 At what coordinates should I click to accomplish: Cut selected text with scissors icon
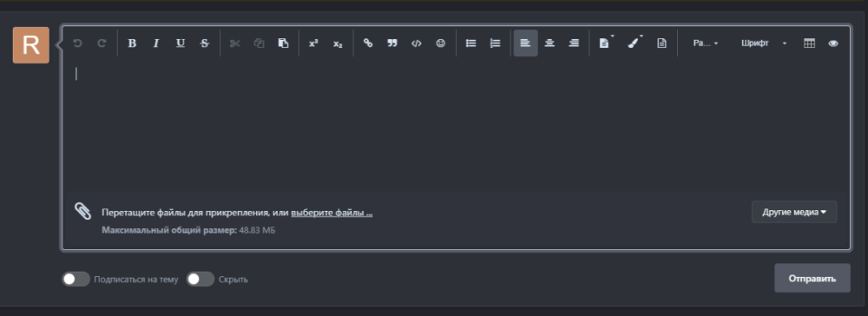tap(234, 43)
